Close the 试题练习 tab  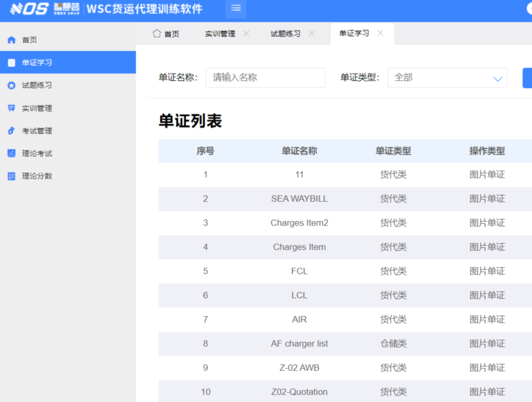(x=312, y=34)
